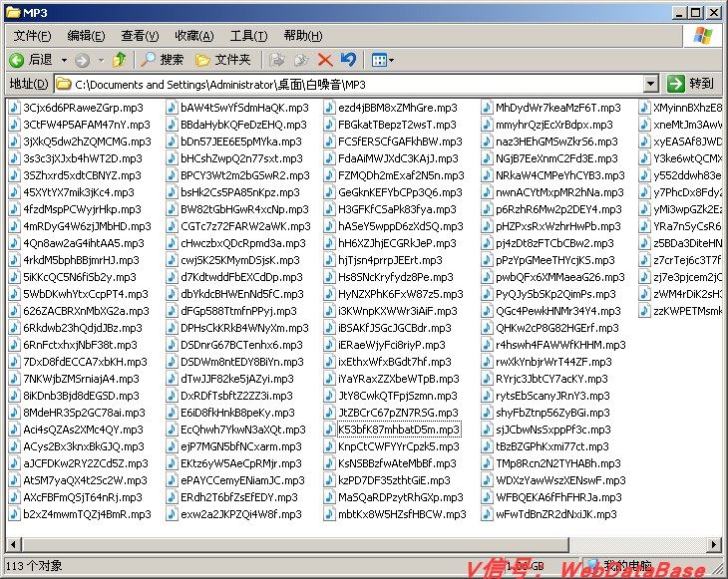Expand the address bar dropdown

(651, 84)
